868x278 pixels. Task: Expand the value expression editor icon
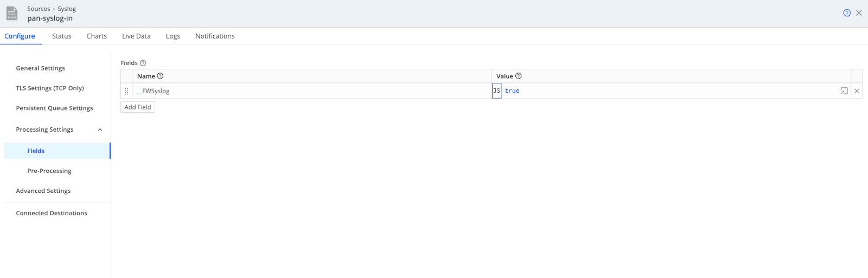(844, 91)
